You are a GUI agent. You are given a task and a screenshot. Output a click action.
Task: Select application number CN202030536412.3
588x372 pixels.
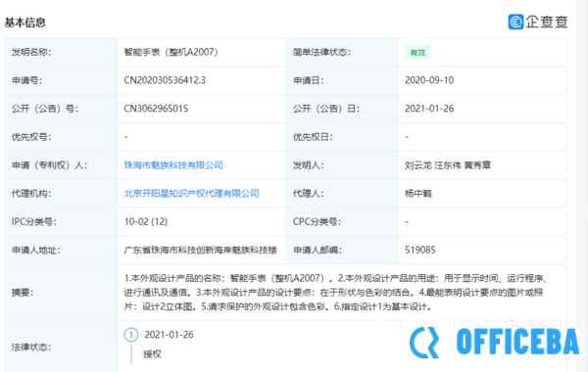[165, 80]
